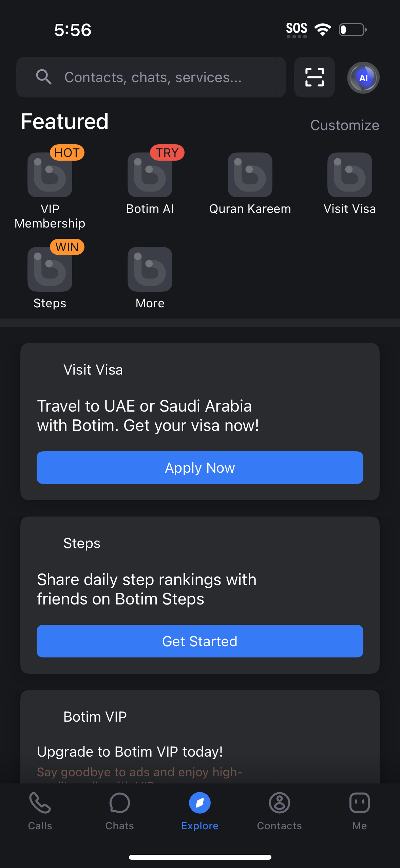Open the Visit Visa service icon
This screenshot has height=868, width=400.
(x=350, y=175)
